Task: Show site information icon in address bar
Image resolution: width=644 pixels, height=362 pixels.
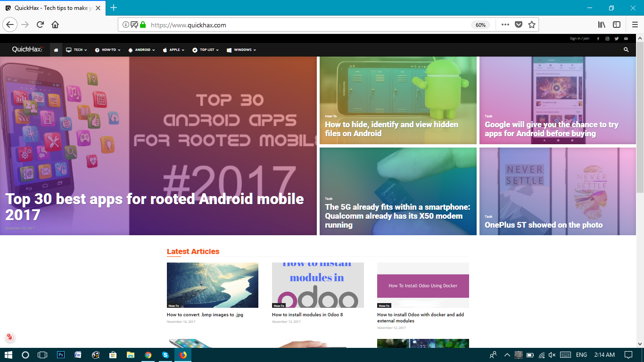Action: (125, 25)
